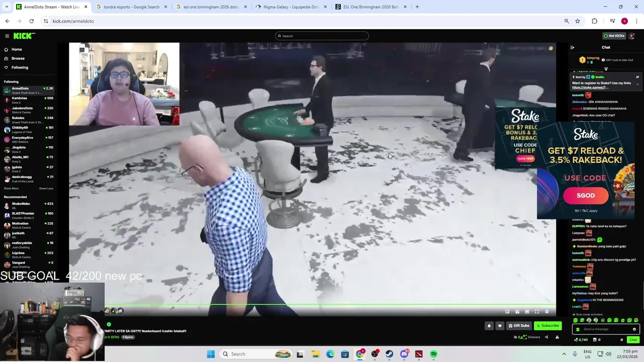644x362 pixels.
Task: Click the Get KICKs button
Action: pyautogui.click(x=614, y=36)
